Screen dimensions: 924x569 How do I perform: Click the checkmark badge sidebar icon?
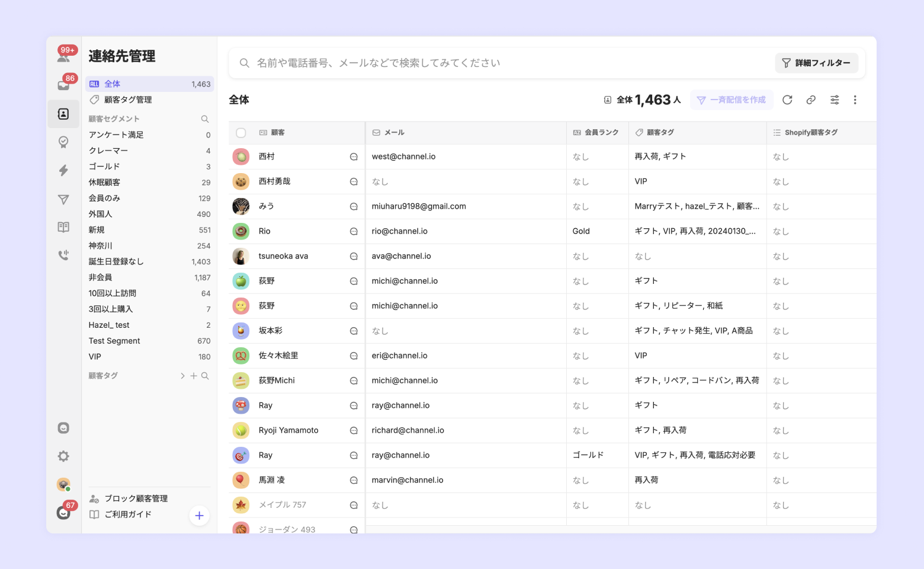(63, 142)
